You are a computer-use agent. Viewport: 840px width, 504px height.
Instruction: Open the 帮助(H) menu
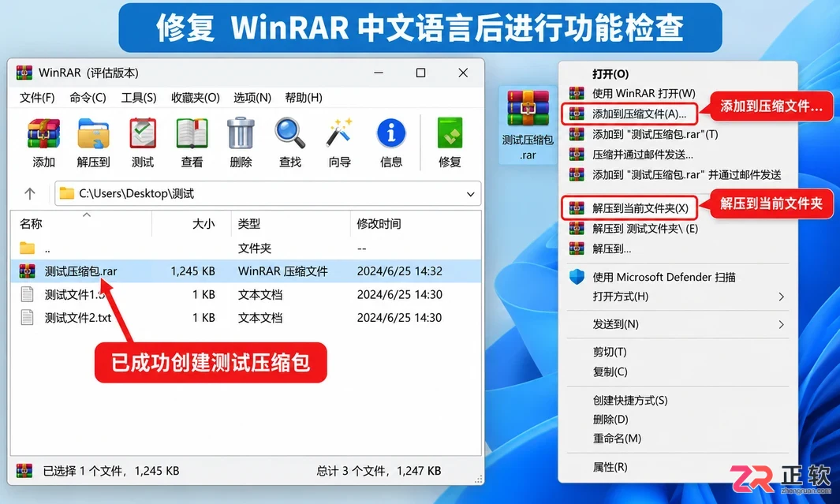click(304, 98)
